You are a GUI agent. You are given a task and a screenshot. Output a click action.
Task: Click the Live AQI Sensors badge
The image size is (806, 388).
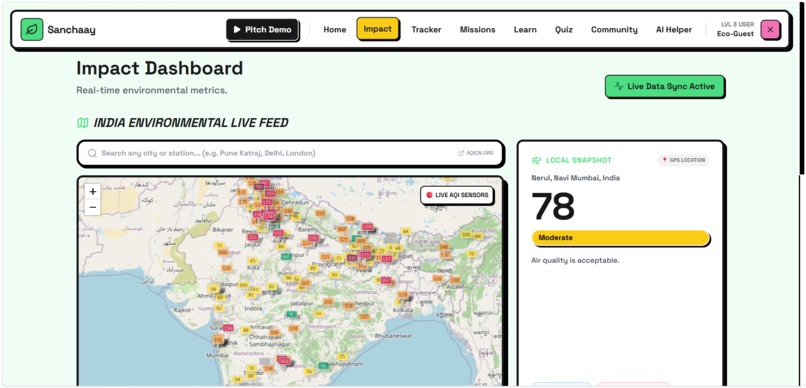pyautogui.click(x=457, y=195)
